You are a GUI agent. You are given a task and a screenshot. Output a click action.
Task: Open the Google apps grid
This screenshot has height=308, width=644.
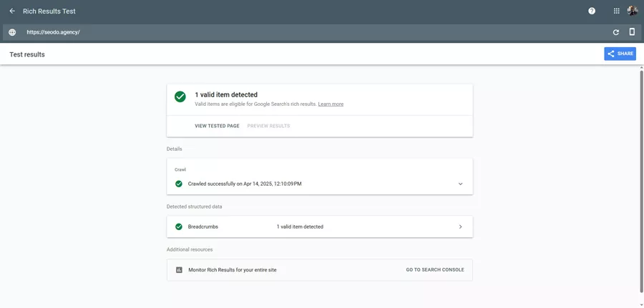point(616,11)
